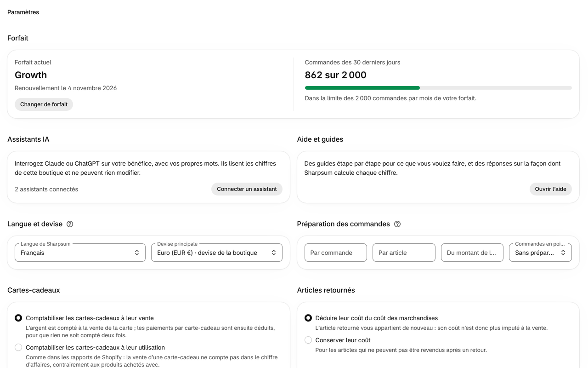Click Renouvellement le 4 novembre 2026
Screen dimensions: 588x368
pos(66,88)
